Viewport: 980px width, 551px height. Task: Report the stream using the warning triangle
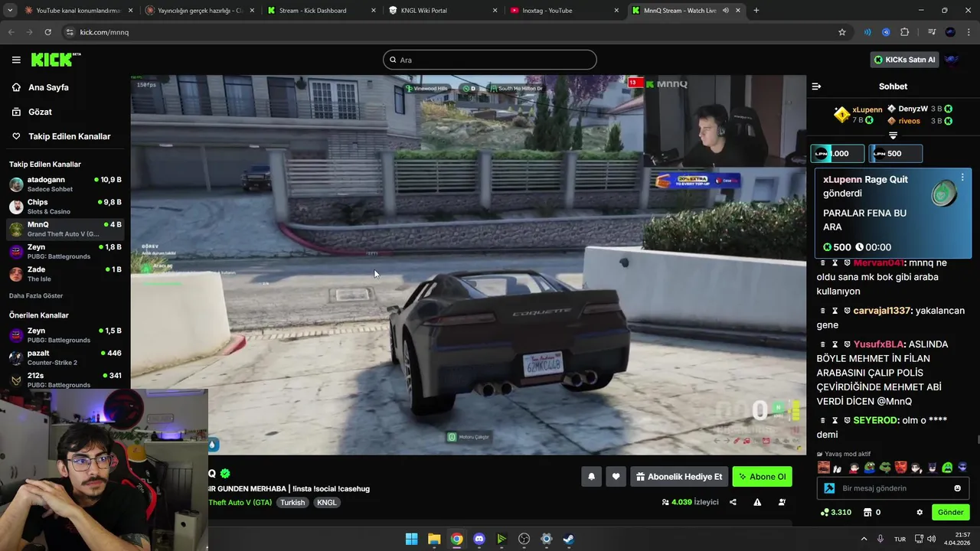757,502
